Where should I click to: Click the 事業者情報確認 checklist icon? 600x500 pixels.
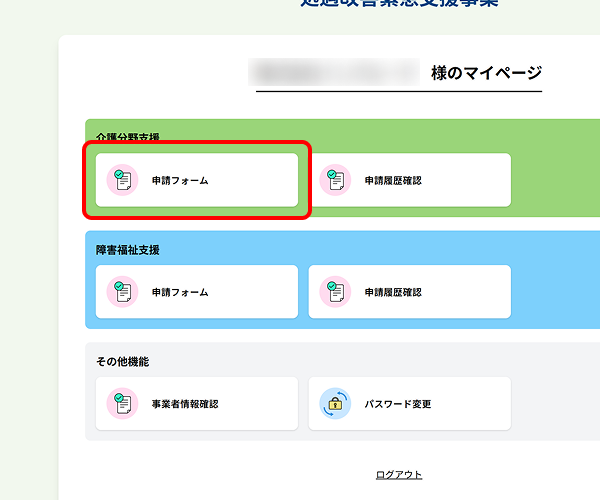click(123, 404)
